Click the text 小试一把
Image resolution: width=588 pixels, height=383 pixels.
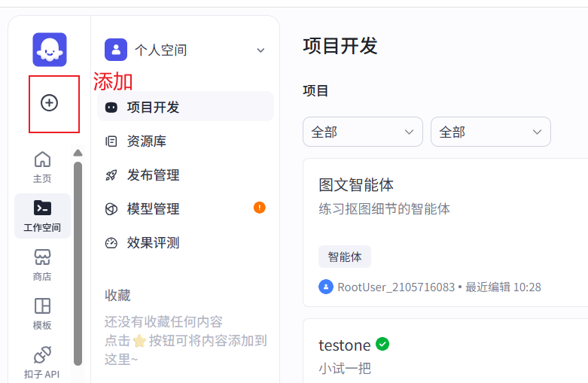345,369
